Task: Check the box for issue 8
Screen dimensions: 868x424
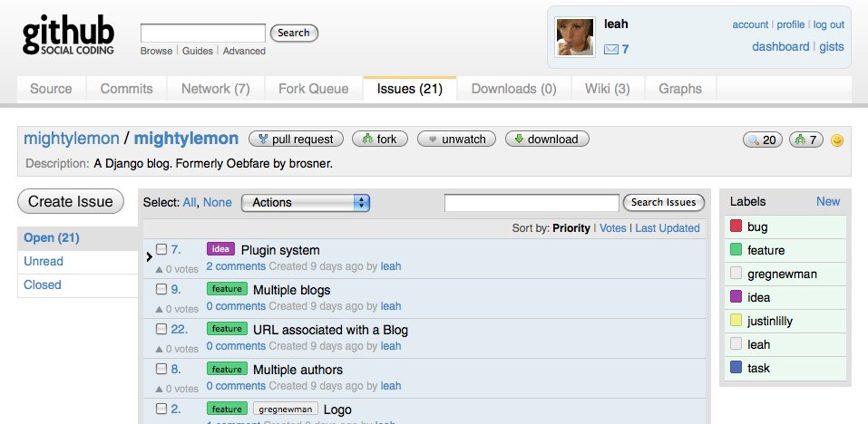Action: [161, 369]
